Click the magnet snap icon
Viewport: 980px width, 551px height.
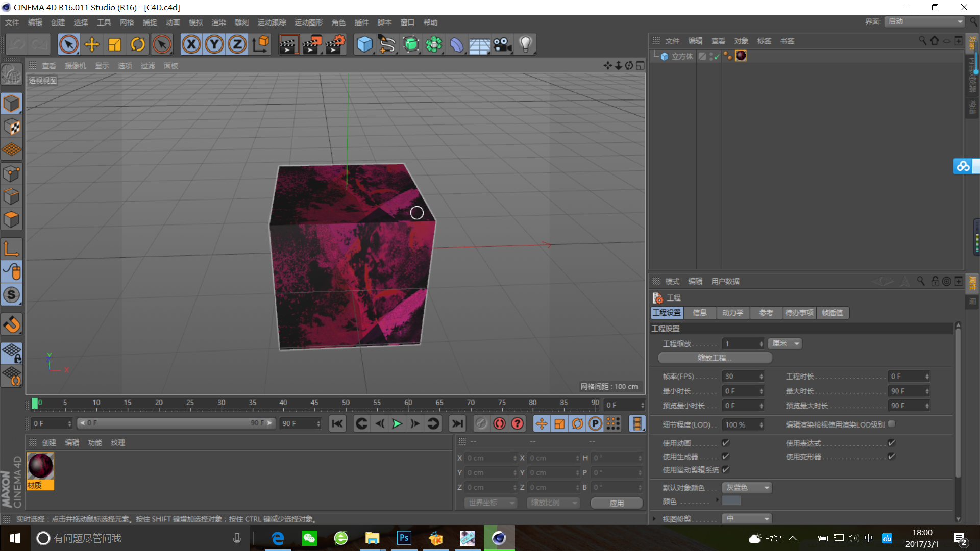11,324
